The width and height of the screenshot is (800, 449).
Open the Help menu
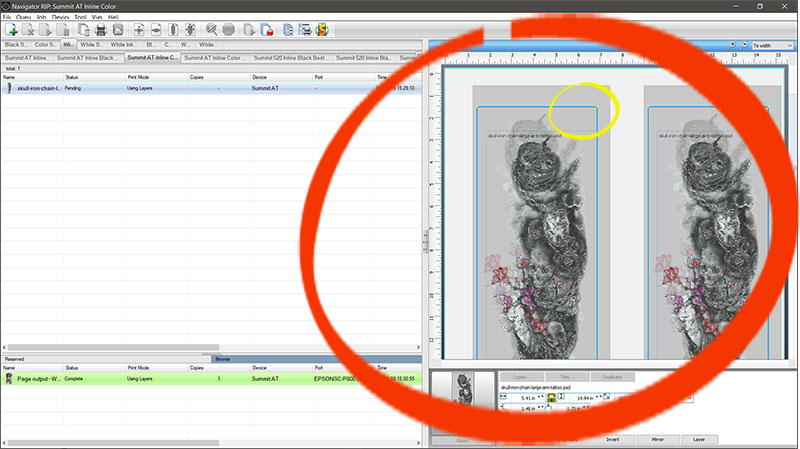point(113,17)
